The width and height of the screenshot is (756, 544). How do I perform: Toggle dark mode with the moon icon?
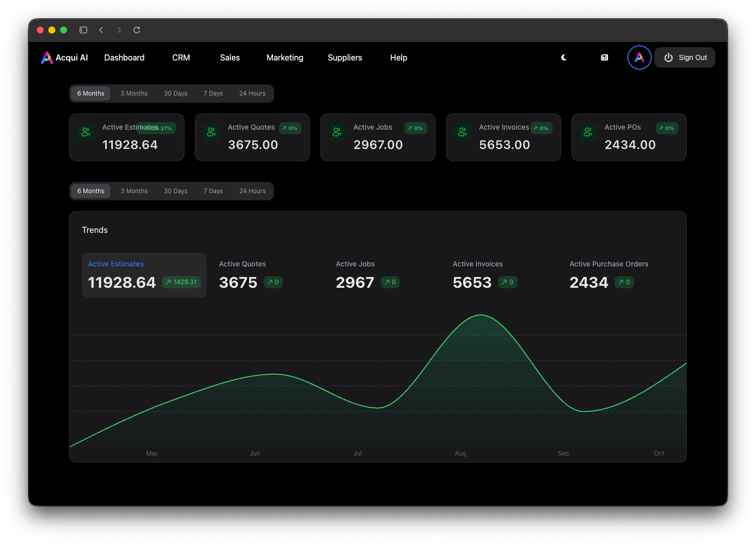pos(564,57)
